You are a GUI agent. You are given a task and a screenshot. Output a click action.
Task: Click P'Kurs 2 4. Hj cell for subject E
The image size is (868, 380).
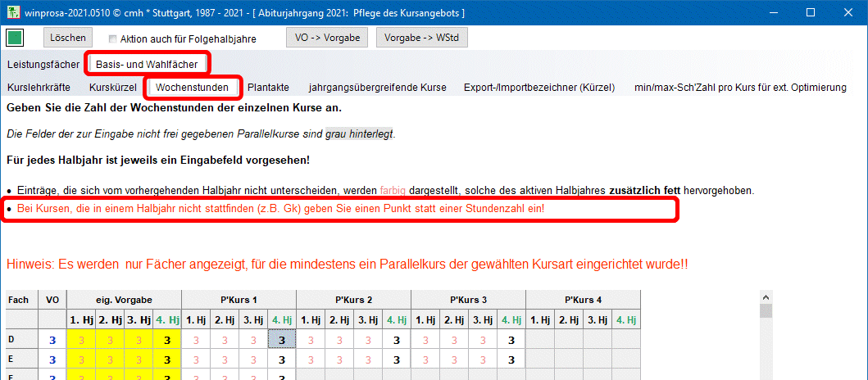click(x=396, y=359)
